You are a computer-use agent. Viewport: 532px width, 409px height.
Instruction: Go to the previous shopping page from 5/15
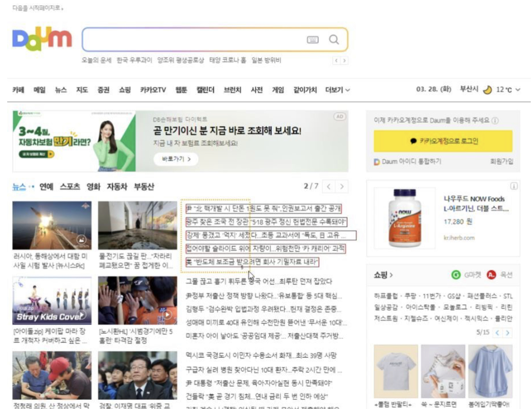498,333
